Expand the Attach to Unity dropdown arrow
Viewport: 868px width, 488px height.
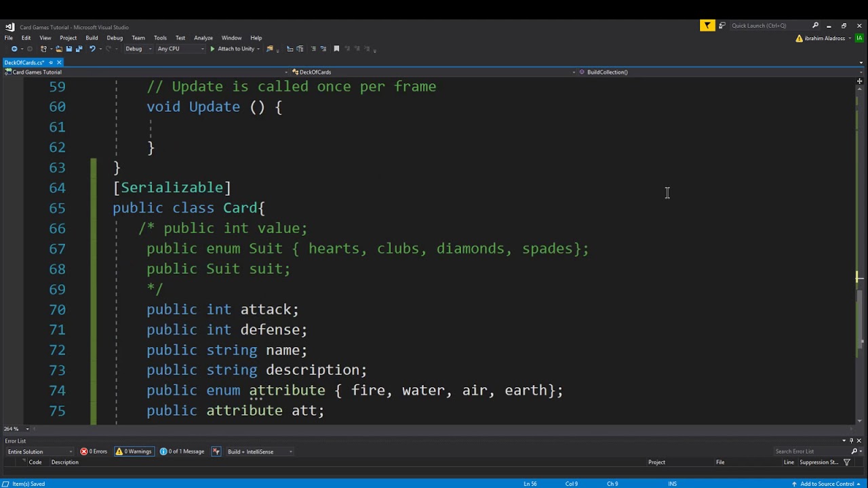pyautogui.click(x=258, y=49)
